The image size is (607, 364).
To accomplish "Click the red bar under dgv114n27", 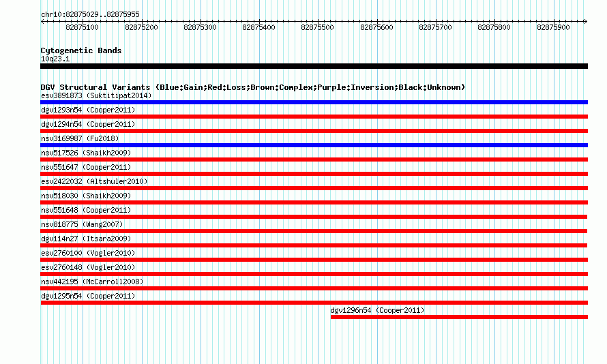I will (x=314, y=245).
